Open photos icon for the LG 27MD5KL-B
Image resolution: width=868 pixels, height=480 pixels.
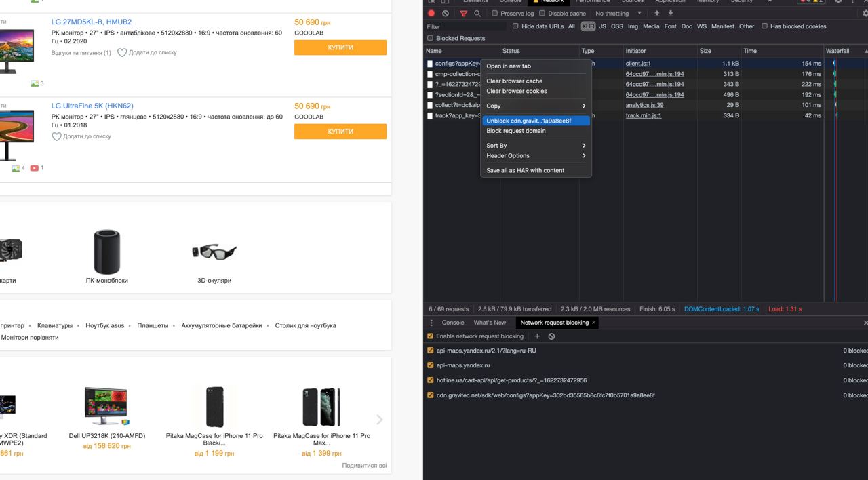(35, 83)
